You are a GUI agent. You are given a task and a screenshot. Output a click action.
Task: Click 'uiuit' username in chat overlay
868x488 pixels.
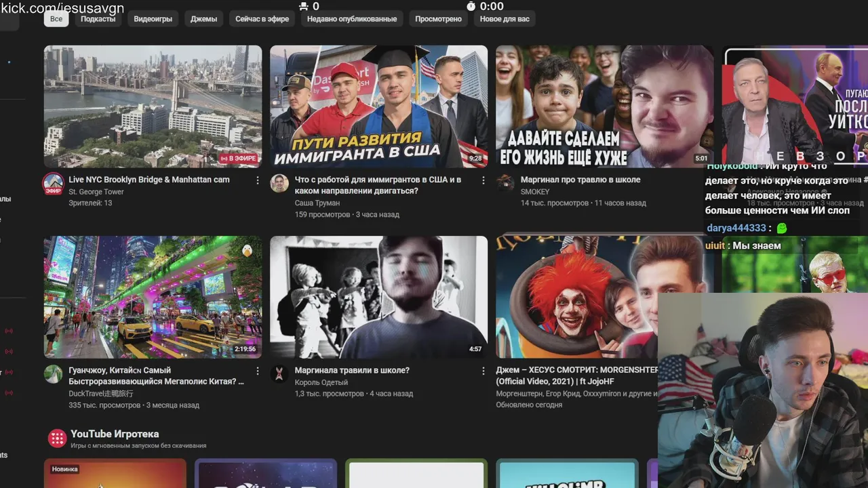click(716, 245)
